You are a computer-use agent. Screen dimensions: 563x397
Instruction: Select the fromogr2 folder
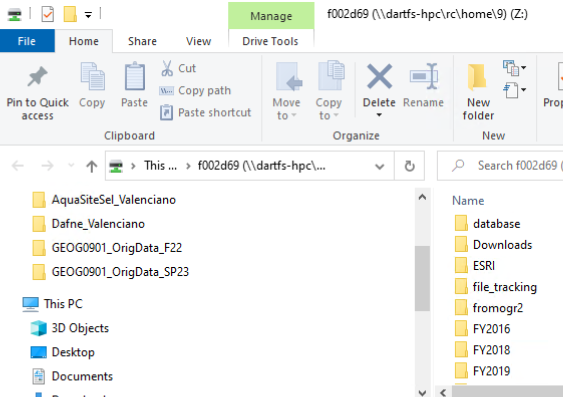pos(489,308)
